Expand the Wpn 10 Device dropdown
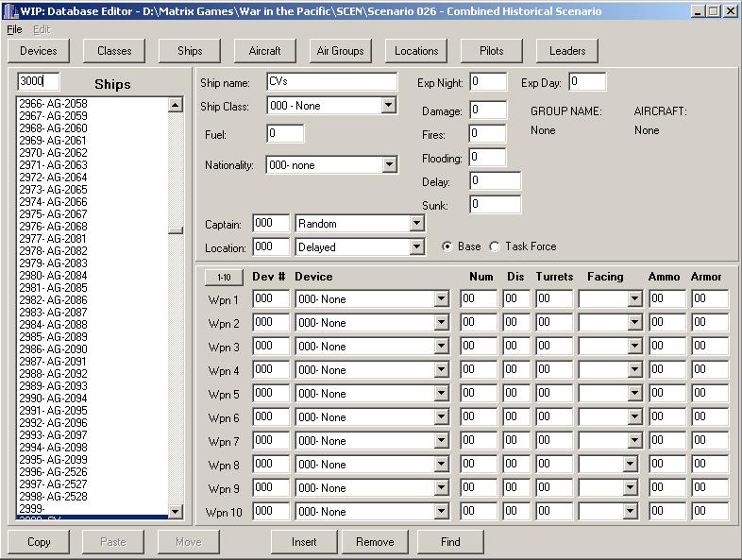The height and width of the screenshot is (560, 742). (x=441, y=511)
